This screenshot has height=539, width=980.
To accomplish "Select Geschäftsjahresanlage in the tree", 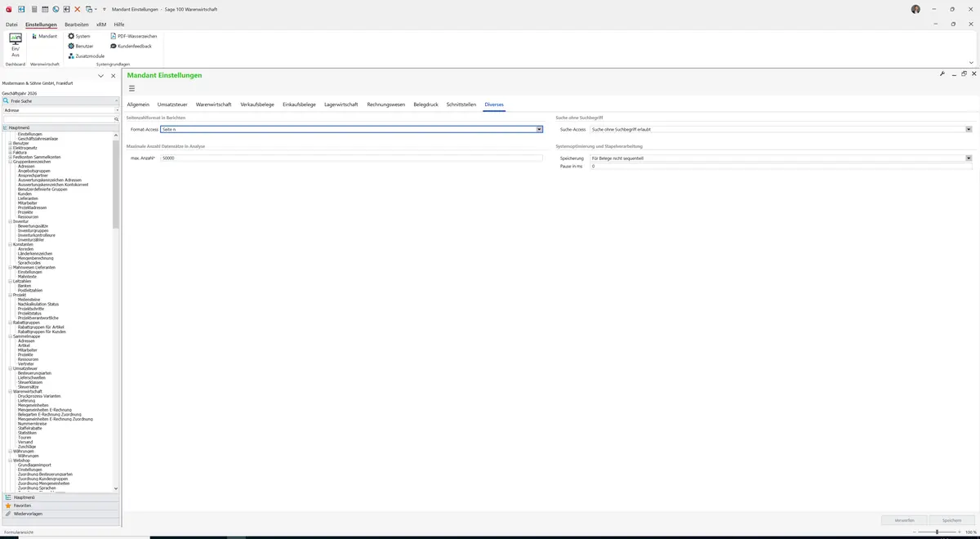I will 38,139.
